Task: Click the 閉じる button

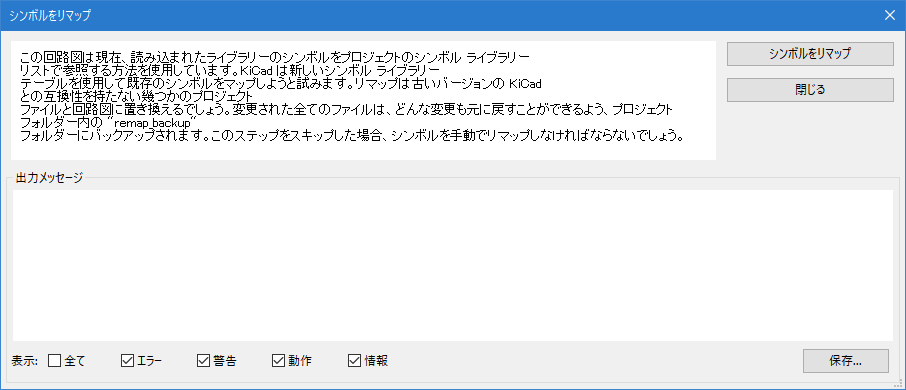Action: pyautogui.click(x=810, y=90)
